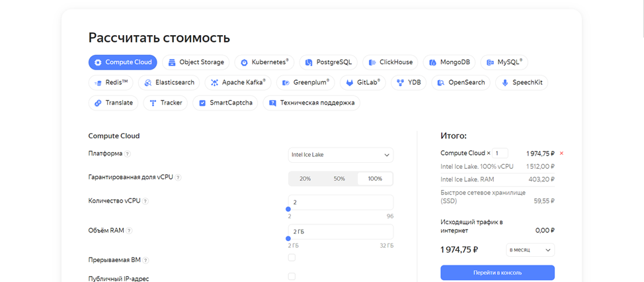Screen dimensions: 644x282
Task: Open the 'в месяц' billing period dropdown
Action: (530, 250)
